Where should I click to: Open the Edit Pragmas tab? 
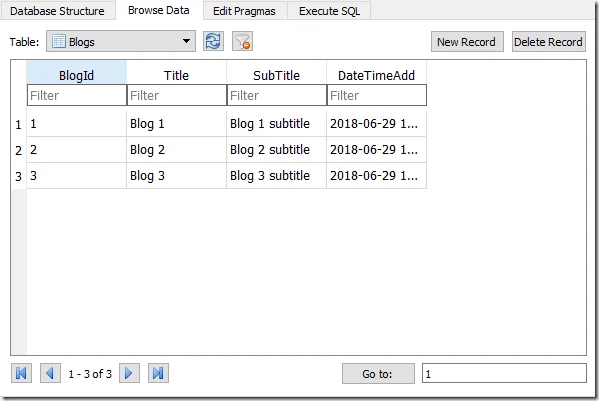point(244,11)
